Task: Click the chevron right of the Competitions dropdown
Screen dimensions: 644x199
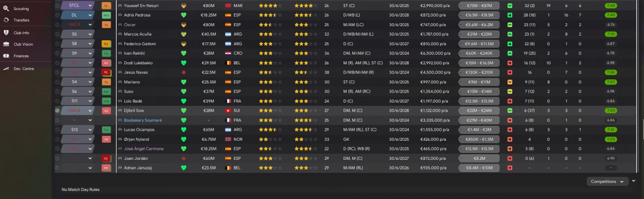Action: 633,181
